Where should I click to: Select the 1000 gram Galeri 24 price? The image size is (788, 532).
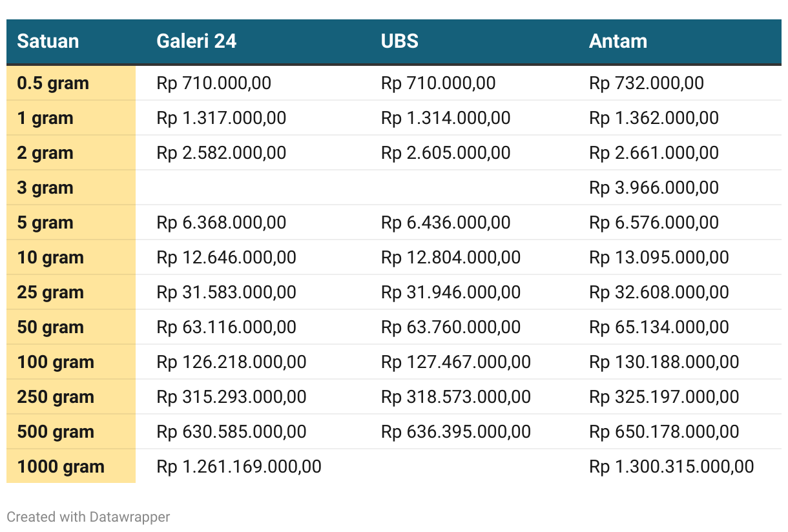(239, 467)
